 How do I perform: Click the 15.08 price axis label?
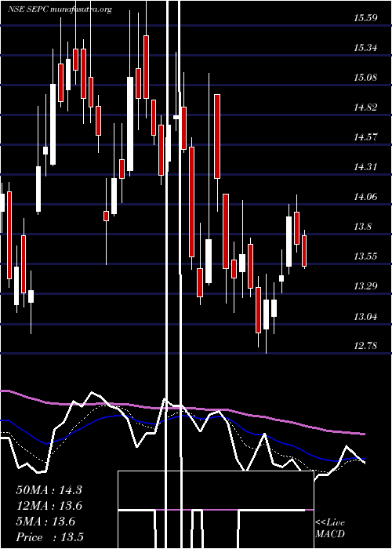point(365,77)
